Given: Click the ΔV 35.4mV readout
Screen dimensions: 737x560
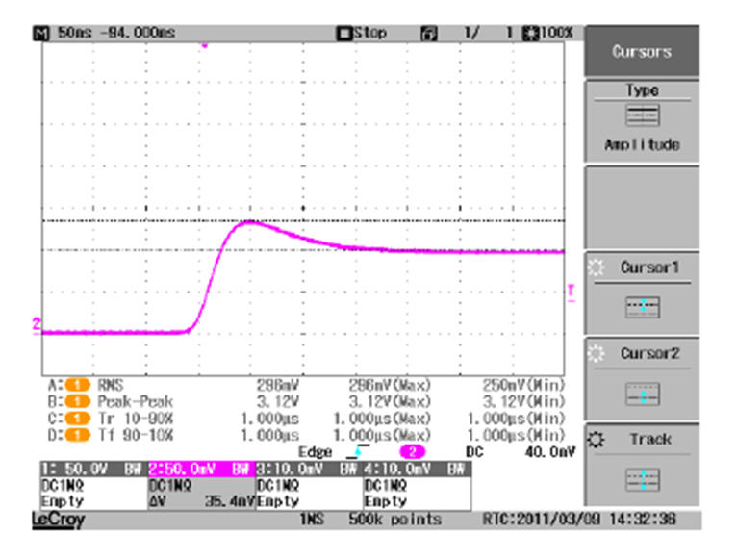Looking at the screenshot, I should [202, 501].
